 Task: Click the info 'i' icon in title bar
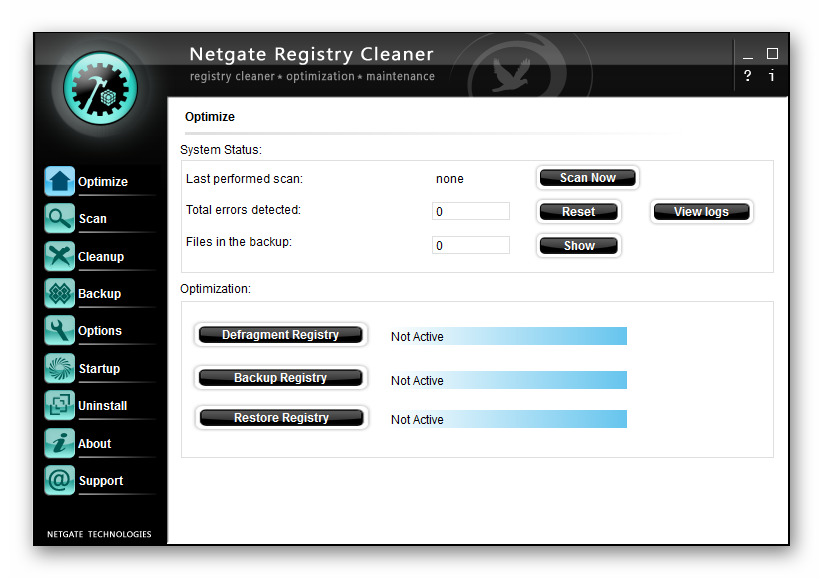pos(772,76)
